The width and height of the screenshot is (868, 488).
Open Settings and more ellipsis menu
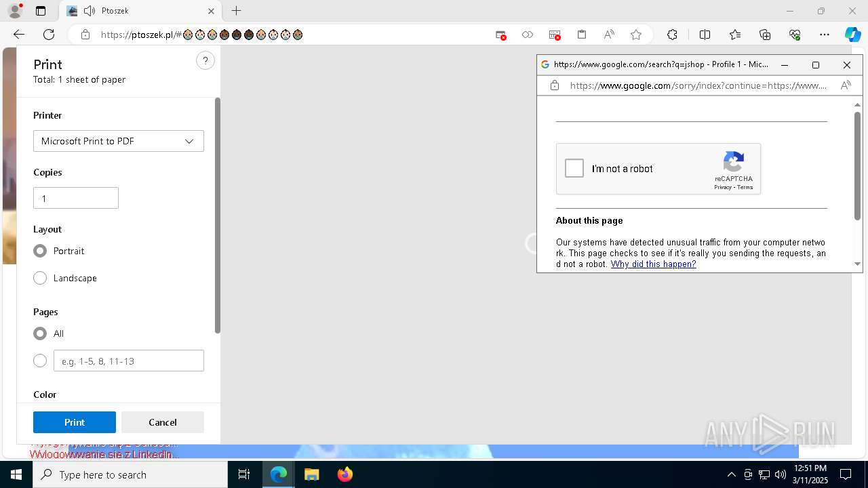pos(825,35)
